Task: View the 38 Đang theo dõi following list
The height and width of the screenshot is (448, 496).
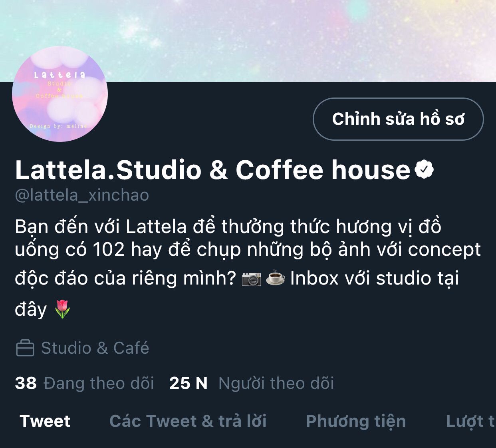Action: pos(84,383)
